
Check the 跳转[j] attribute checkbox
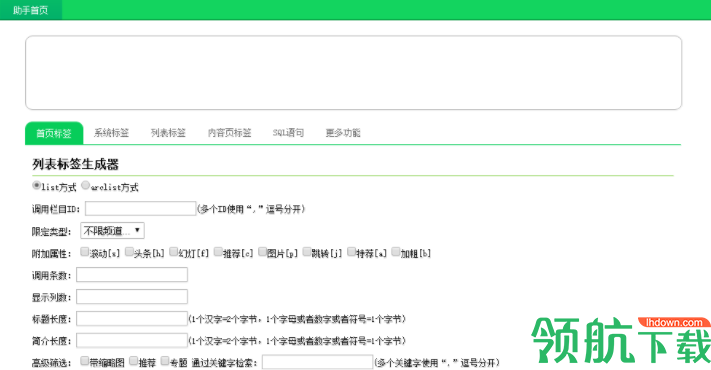(307, 252)
